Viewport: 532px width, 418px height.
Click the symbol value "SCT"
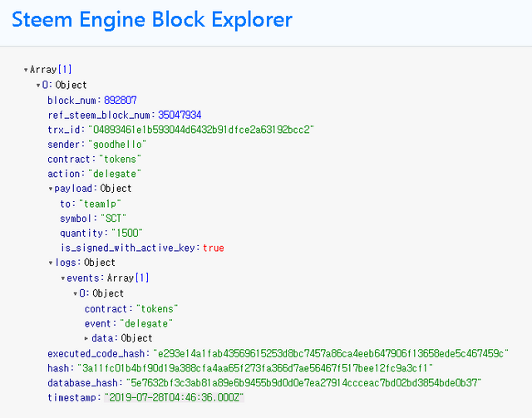113,219
